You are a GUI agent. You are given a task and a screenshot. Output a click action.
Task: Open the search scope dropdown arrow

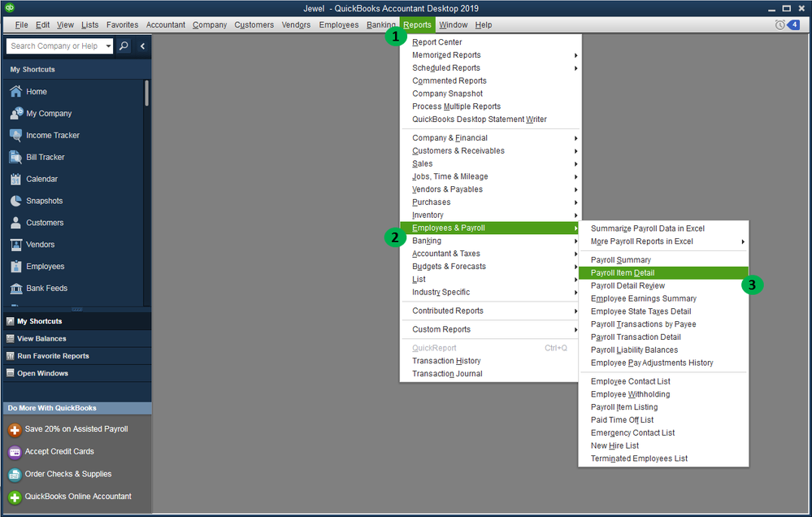[x=108, y=46]
